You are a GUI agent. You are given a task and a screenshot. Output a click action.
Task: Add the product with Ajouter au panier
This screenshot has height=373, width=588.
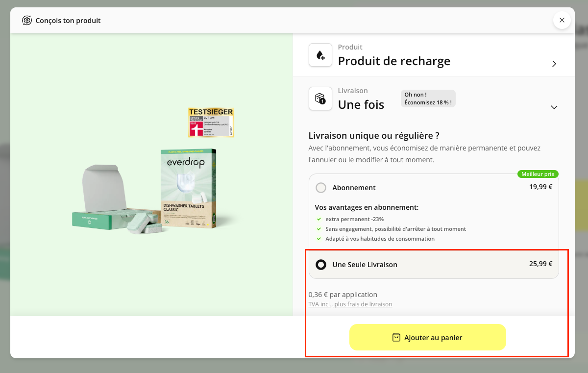[427, 337]
